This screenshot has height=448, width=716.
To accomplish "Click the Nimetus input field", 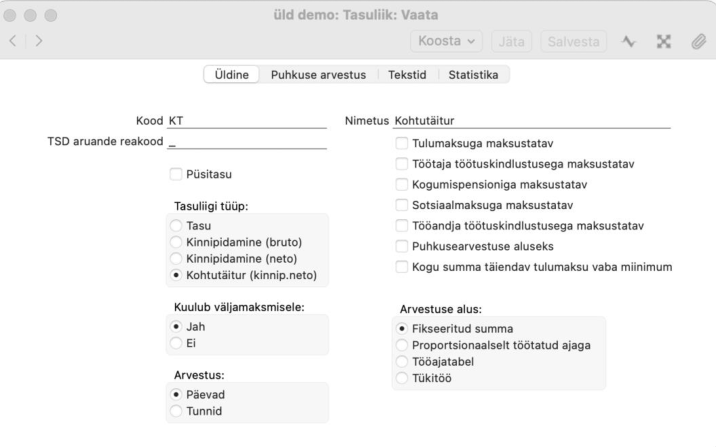I will click(532, 121).
